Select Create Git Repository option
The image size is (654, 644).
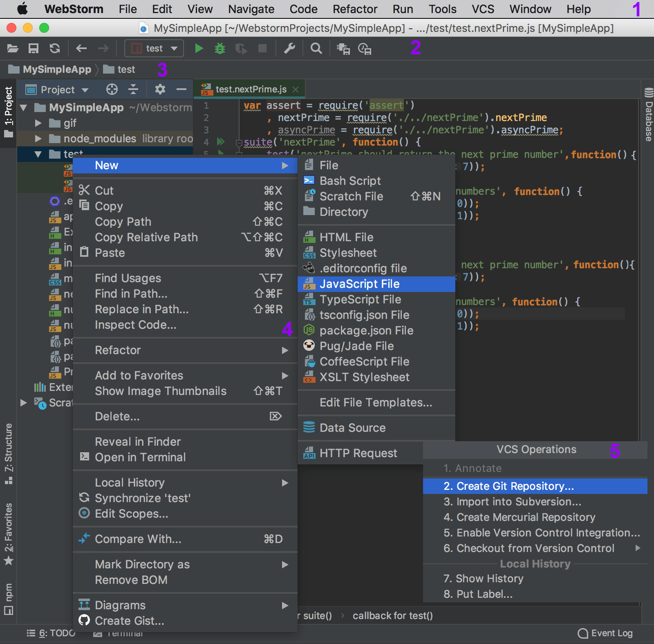535,486
